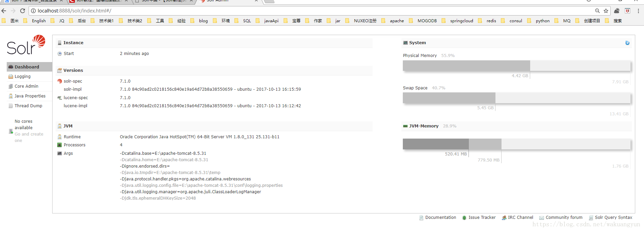Open the Chrome three-dot menu

pyautogui.click(x=638, y=11)
